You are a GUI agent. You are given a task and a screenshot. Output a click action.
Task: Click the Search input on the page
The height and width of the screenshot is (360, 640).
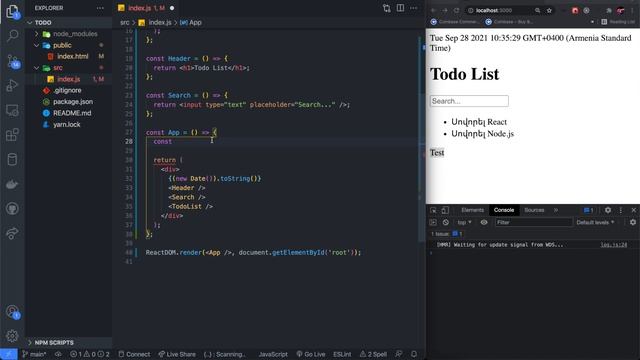[x=469, y=101]
